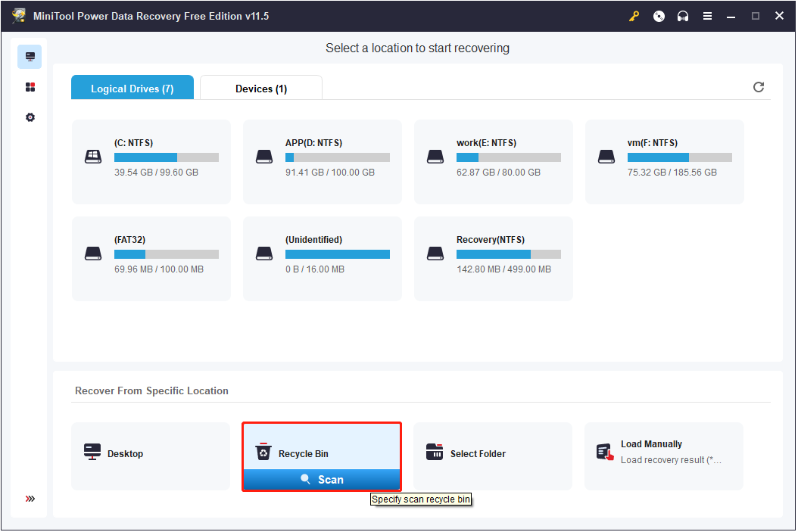Minimize the MiniTool window
Screen dimensions: 798x532
tap(731, 17)
